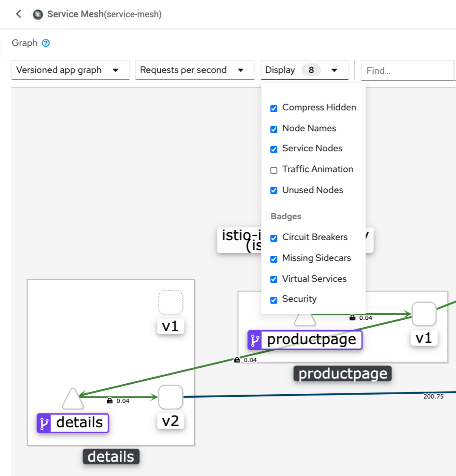Select the unused details v1 dashed node
This screenshot has width=456, height=476.
170,302
